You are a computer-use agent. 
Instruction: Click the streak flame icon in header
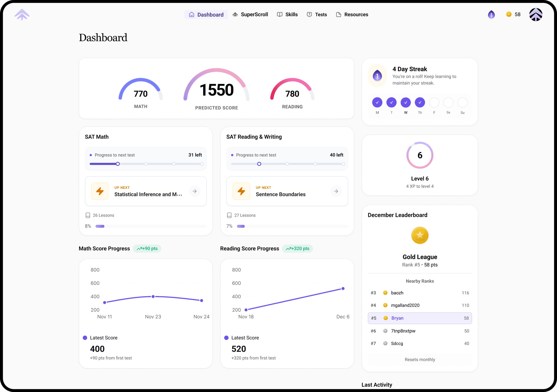click(x=491, y=15)
